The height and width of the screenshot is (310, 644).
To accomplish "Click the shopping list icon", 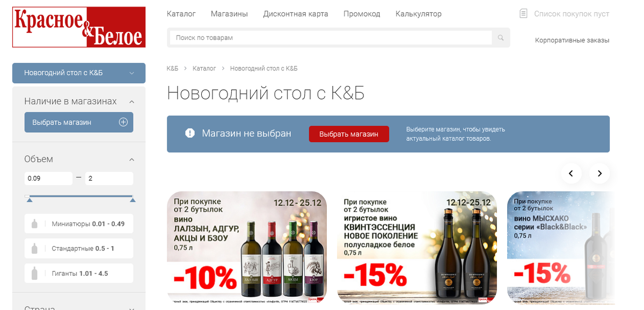I will [x=524, y=13].
